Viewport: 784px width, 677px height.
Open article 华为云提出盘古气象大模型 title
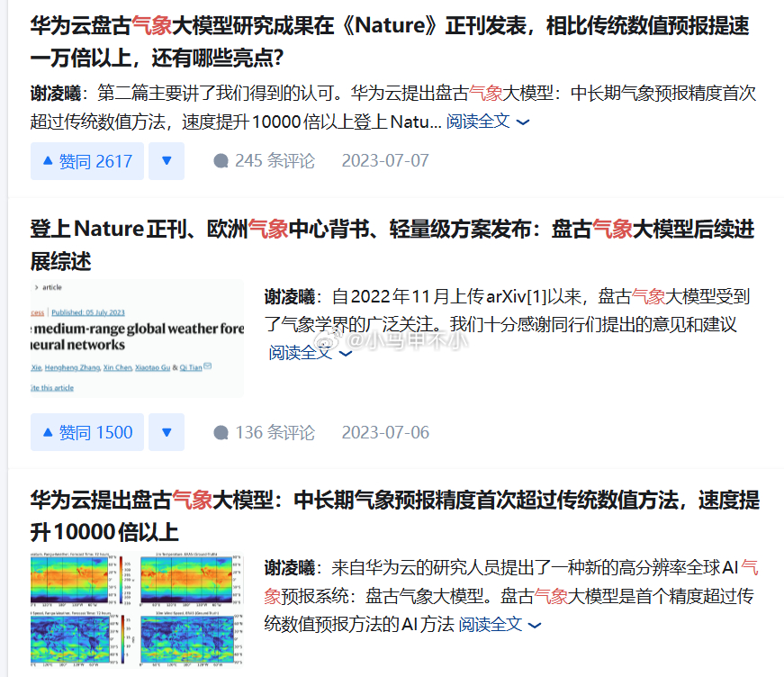coord(394,516)
